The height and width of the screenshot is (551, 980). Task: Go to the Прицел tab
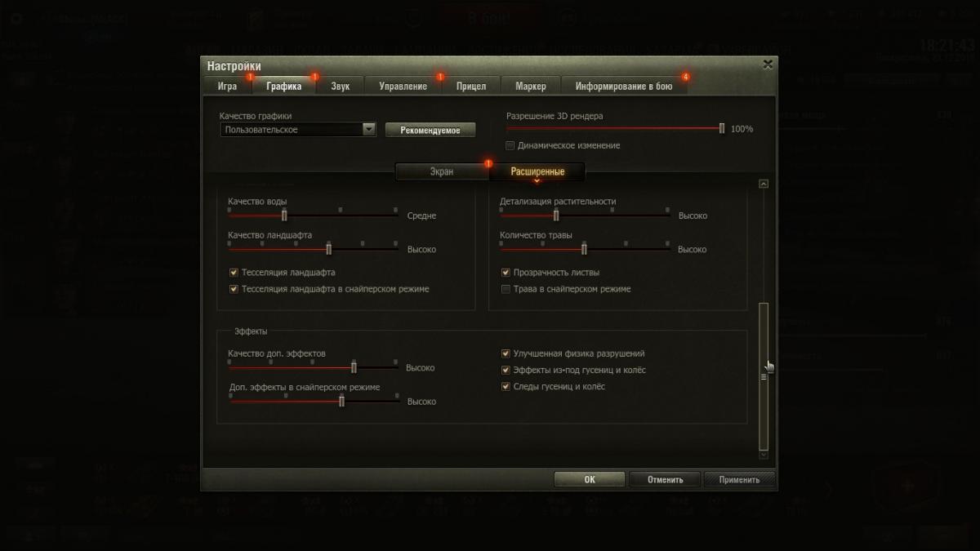tap(471, 86)
